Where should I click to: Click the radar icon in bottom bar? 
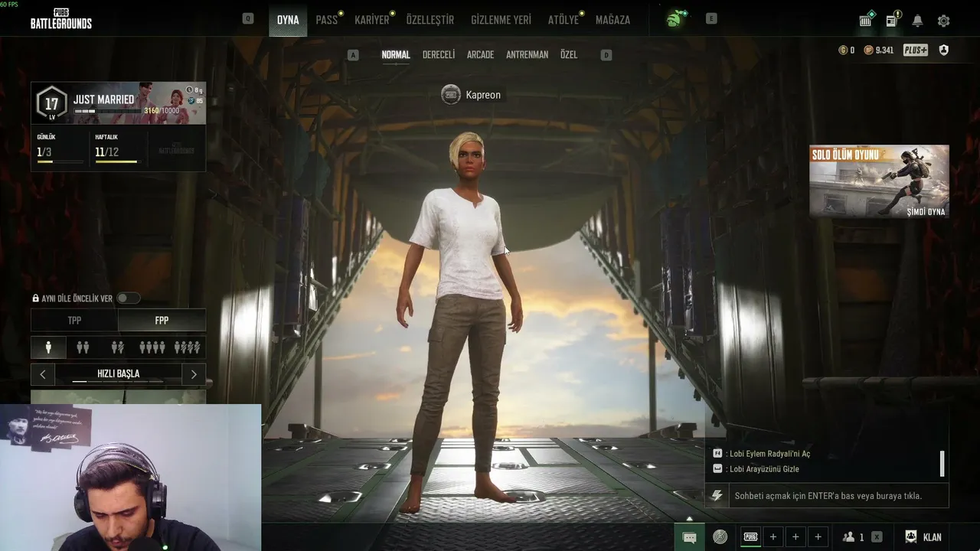[x=720, y=537]
